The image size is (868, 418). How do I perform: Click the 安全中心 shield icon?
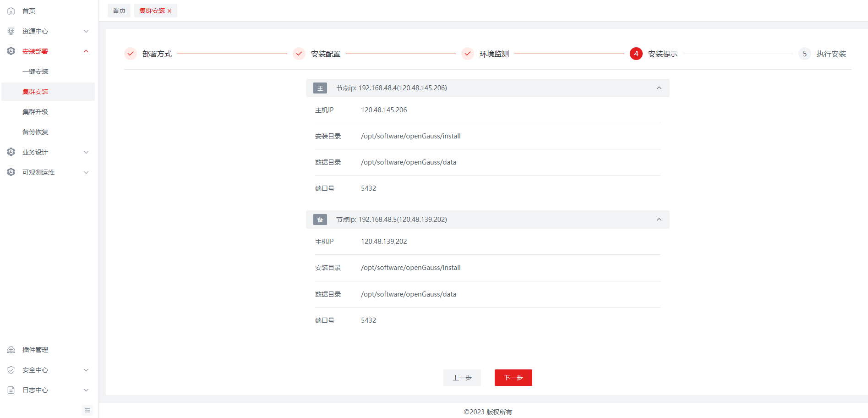click(x=11, y=370)
